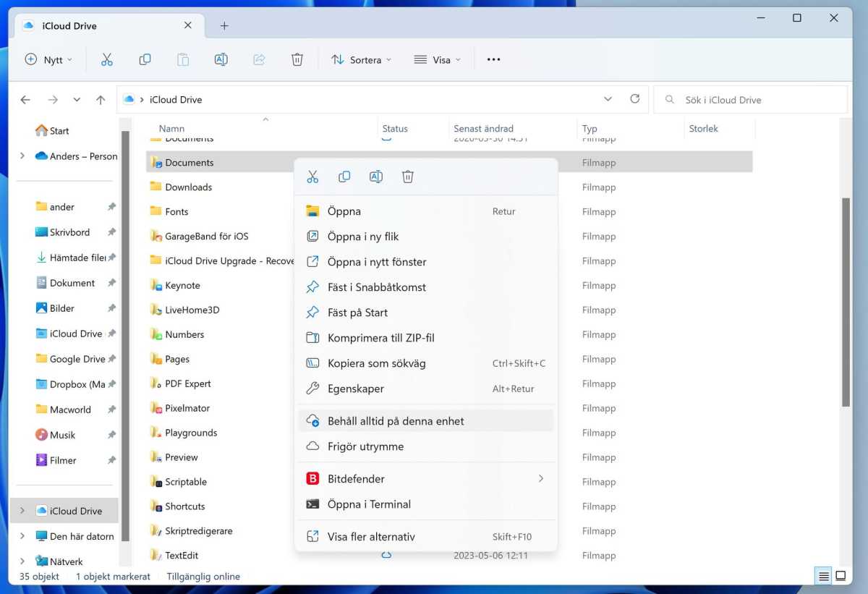Go back with the left arrow button

tap(25, 100)
